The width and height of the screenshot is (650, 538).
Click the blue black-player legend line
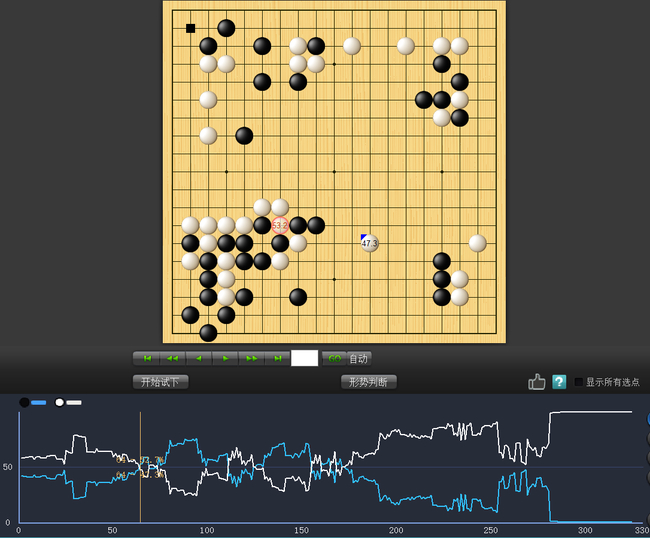coord(39,402)
